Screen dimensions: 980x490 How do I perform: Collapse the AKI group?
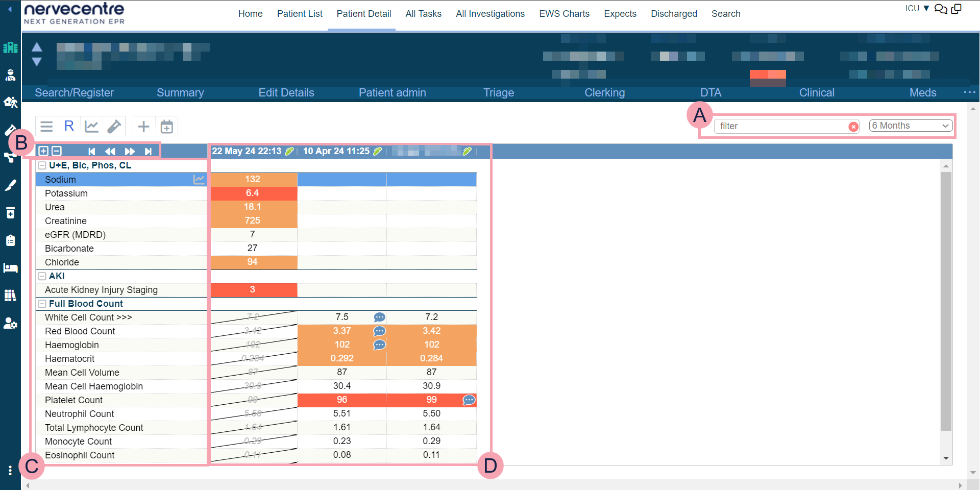(42, 276)
